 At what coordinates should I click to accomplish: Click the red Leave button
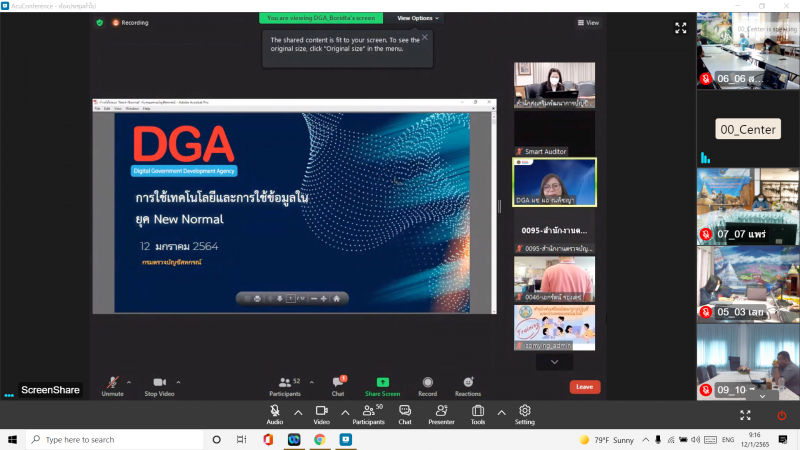[x=585, y=387]
